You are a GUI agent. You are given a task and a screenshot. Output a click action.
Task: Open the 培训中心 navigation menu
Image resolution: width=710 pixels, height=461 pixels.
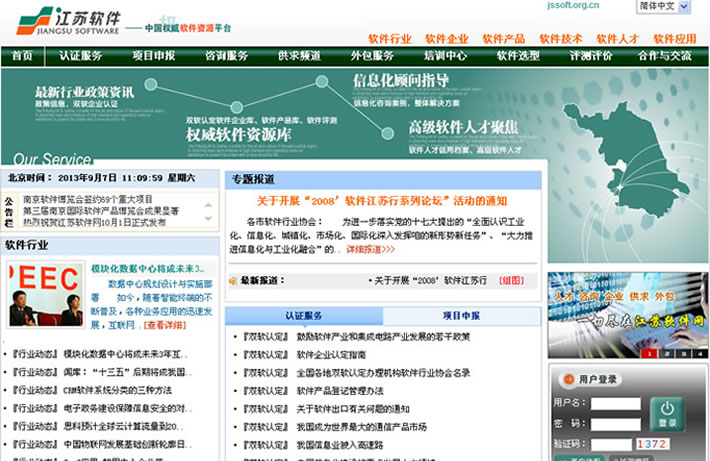coord(445,56)
